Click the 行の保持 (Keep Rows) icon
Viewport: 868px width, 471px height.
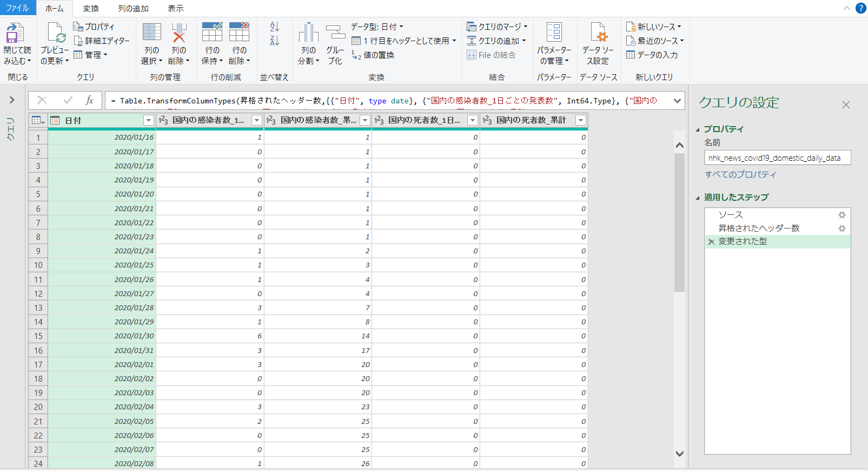click(212, 32)
